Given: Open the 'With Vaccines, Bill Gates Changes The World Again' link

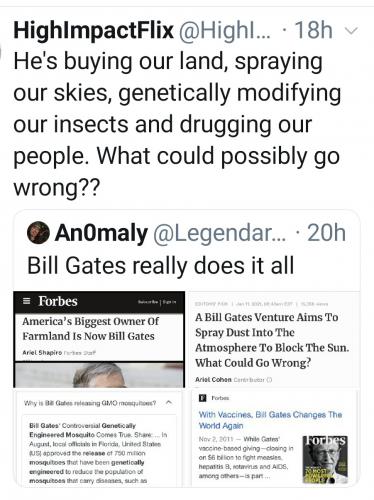Looking at the screenshot, I should (270, 420).
